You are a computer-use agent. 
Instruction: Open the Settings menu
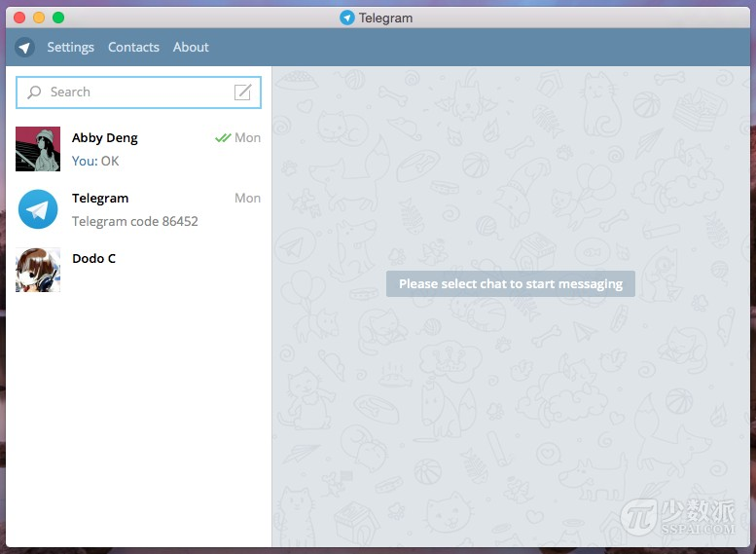(70, 48)
